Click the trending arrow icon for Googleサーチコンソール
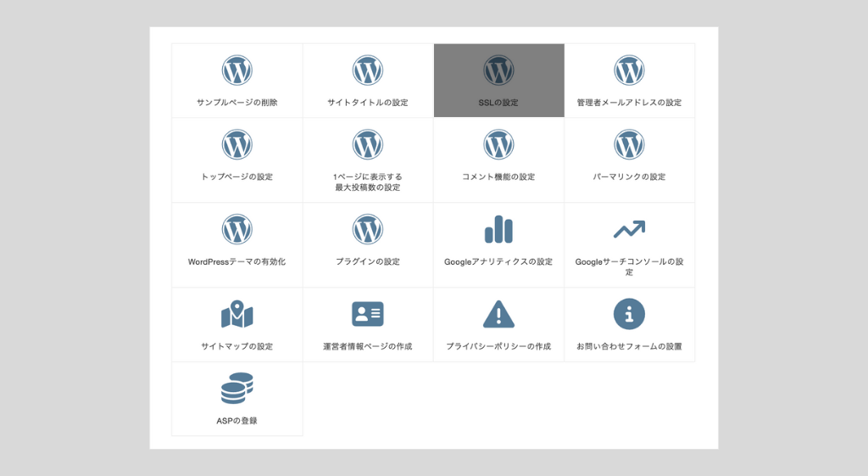Image resolution: width=868 pixels, height=476 pixels. (629, 229)
